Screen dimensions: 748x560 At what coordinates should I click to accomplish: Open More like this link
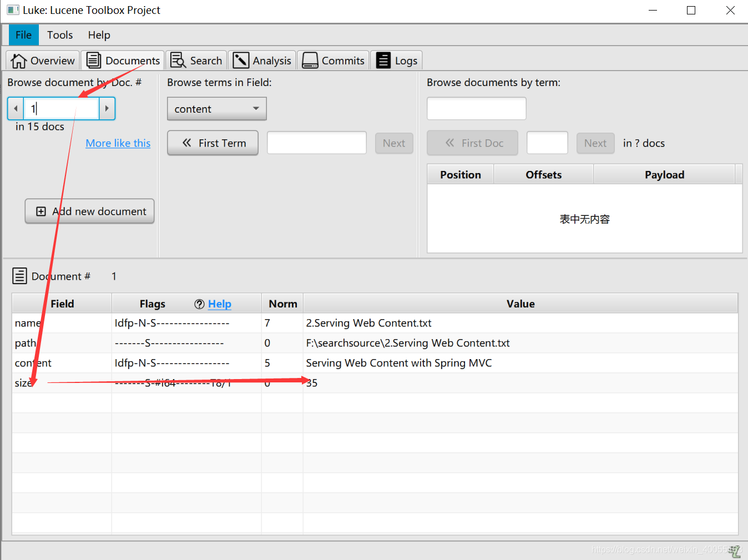118,143
